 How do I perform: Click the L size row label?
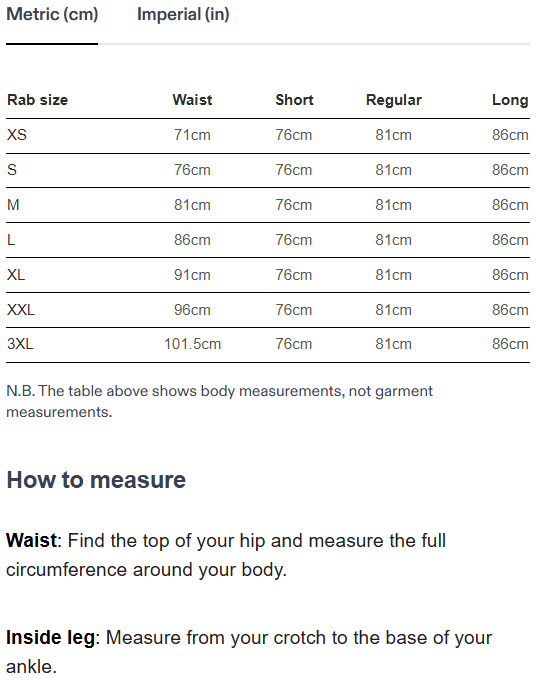(11, 239)
